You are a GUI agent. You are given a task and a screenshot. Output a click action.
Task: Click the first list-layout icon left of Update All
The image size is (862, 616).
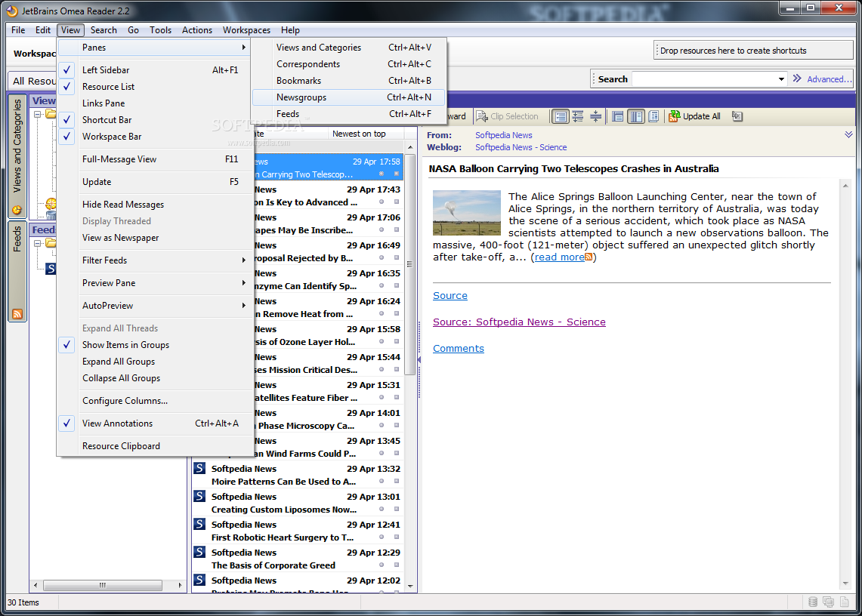561,116
